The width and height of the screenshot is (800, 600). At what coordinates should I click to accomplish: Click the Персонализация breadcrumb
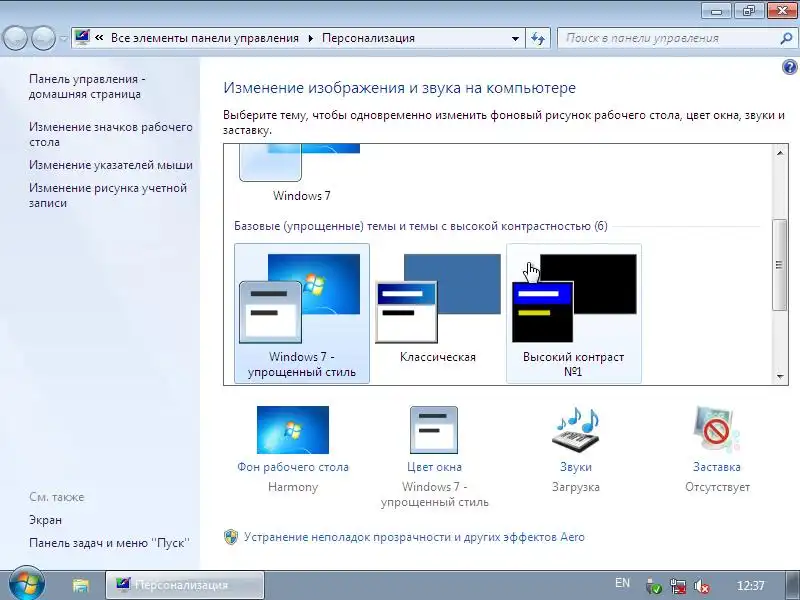point(368,38)
